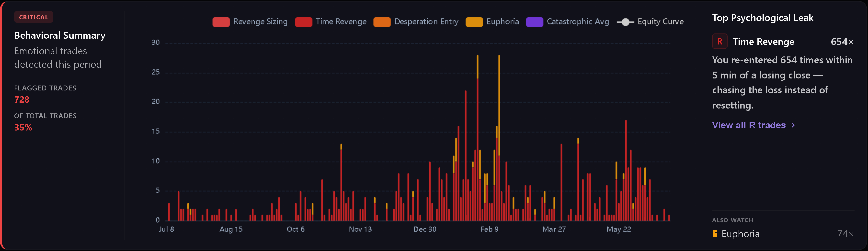Image resolution: width=868 pixels, height=251 pixels.
Task: Click the Equity Curve legend label
Action: coord(661,22)
